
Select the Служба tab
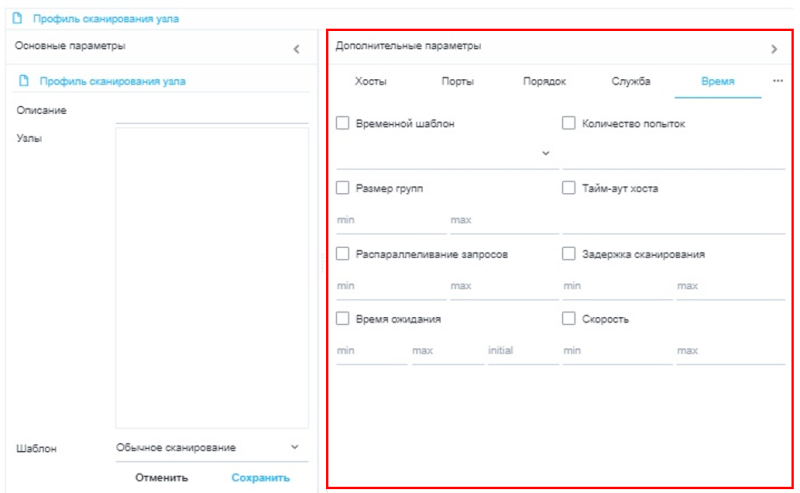631,81
